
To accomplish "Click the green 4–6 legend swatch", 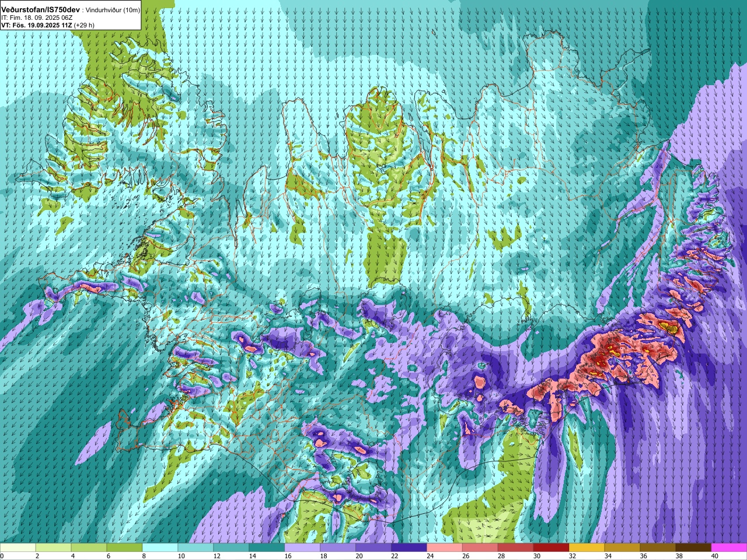I will click(x=89, y=548).
